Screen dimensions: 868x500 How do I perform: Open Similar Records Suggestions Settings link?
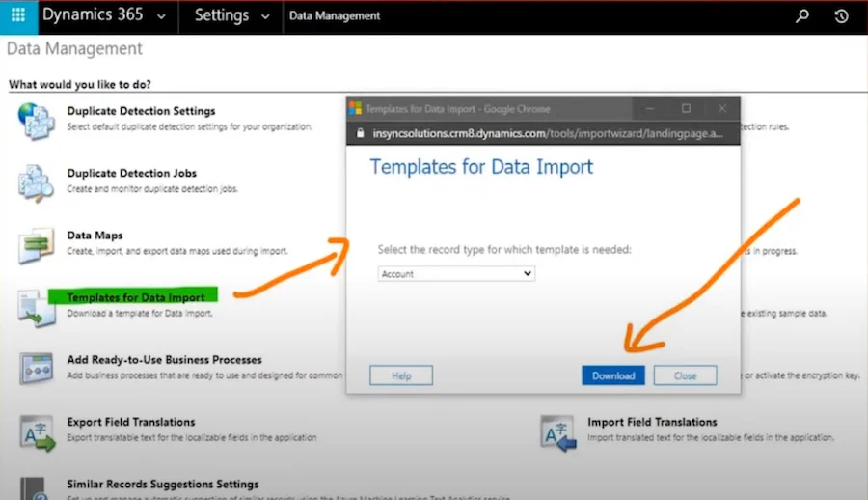[163, 484]
